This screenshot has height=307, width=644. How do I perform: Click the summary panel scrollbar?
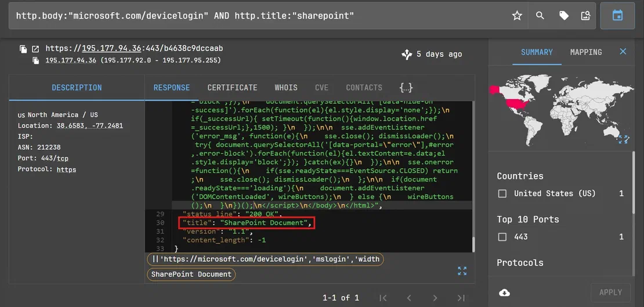[x=635, y=181]
